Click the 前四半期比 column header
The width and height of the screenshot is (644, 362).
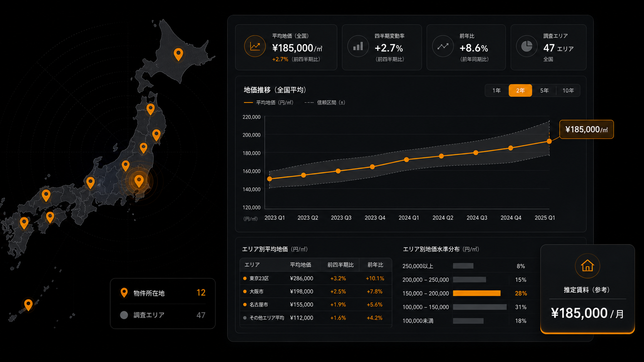pyautogui.click(x=340, y=265)
